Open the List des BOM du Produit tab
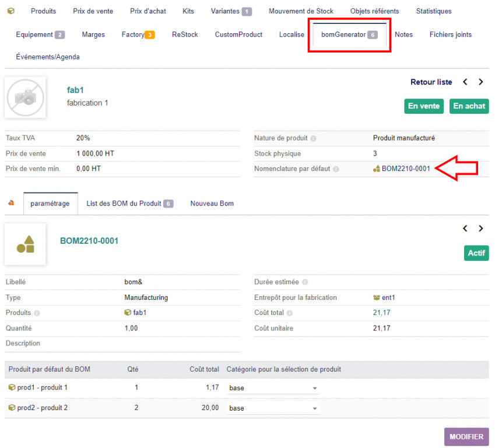 tap(129, 204)
